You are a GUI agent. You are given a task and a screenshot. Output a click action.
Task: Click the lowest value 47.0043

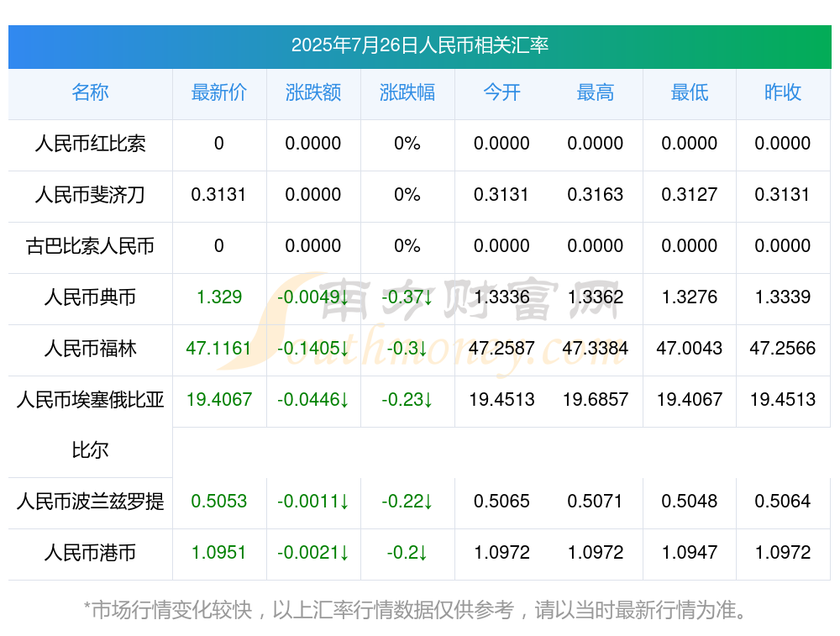[690, 349]
